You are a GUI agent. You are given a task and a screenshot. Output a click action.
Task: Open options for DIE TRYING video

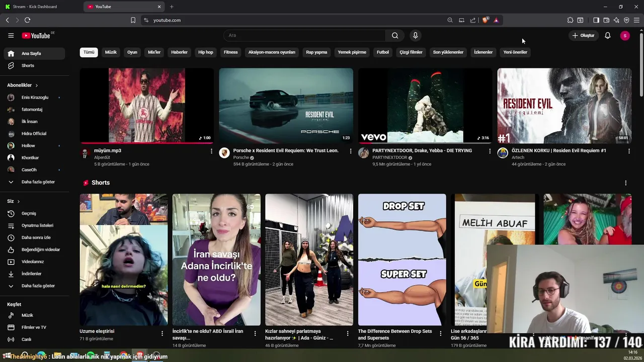click(x=490, y=151)
